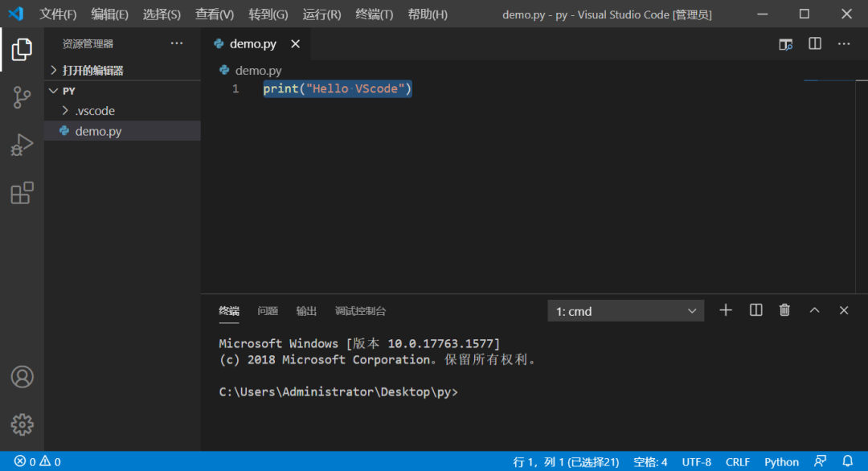
Task: Open the Edit menu 编辑(E)
Action: pyautogui.click(x=109, y=14)
